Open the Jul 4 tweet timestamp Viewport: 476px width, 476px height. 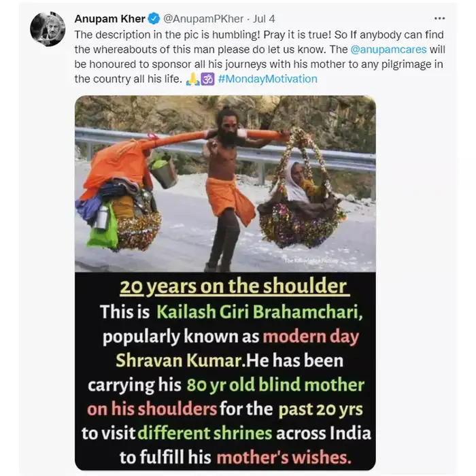[264, 19]
